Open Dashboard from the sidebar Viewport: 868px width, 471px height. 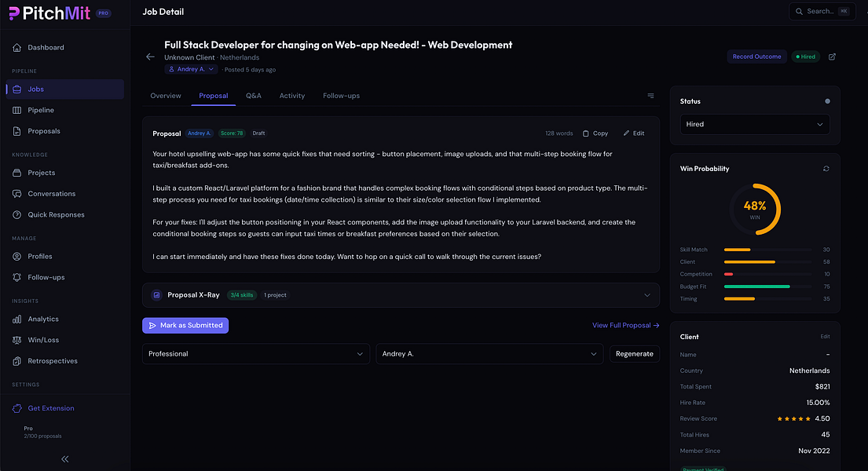click(64, 48)
